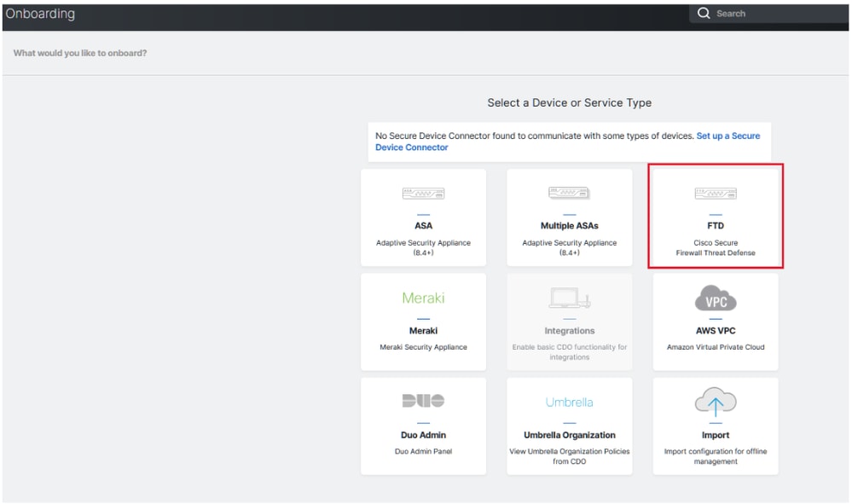
Task: Click the AWS VPC cloud icon
Action: 716,298
